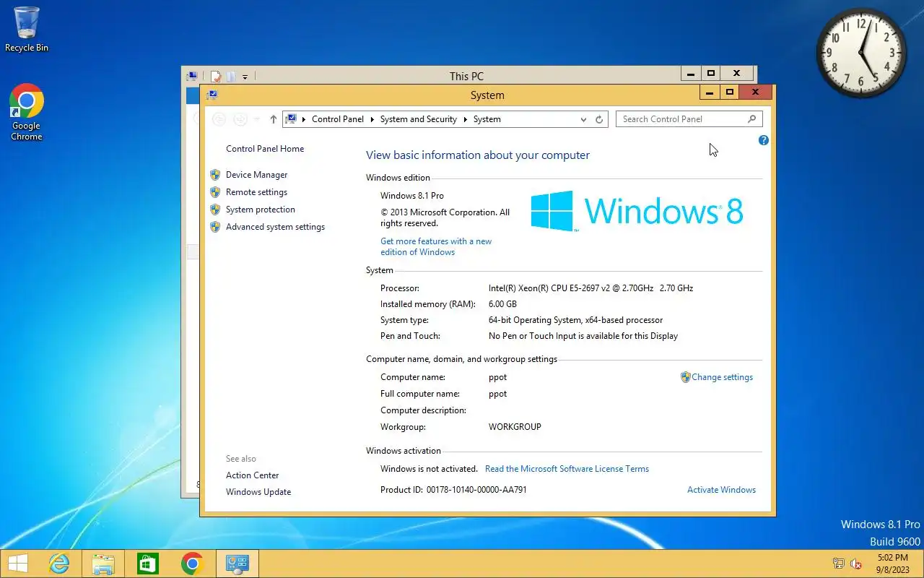Open Advanced system settings

(x=276, y=227)
